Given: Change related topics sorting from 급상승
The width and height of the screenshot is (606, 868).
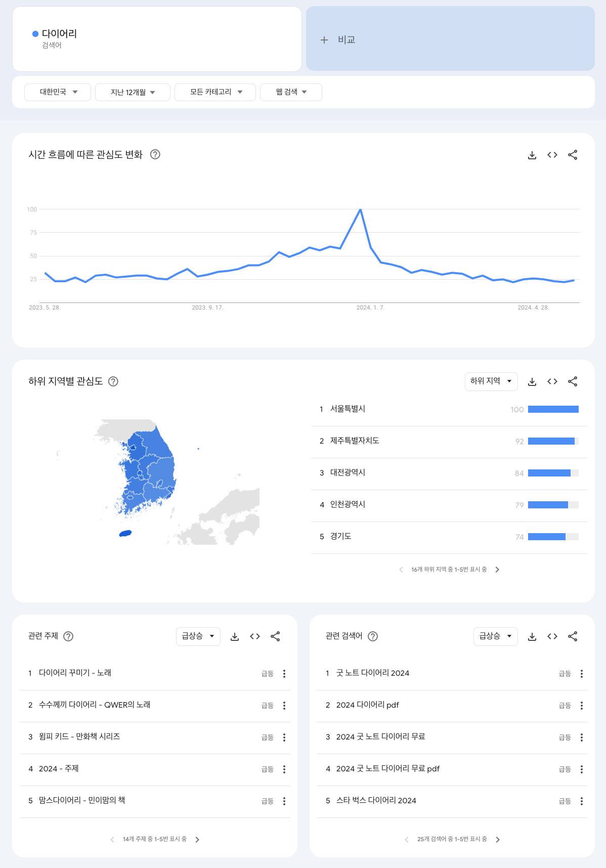Looking at the screenshot, I should click(x=198, y=636).
